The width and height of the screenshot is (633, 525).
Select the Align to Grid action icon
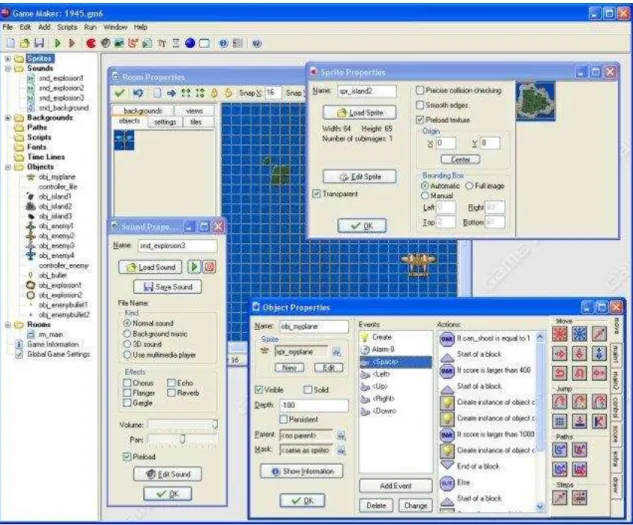560,421
